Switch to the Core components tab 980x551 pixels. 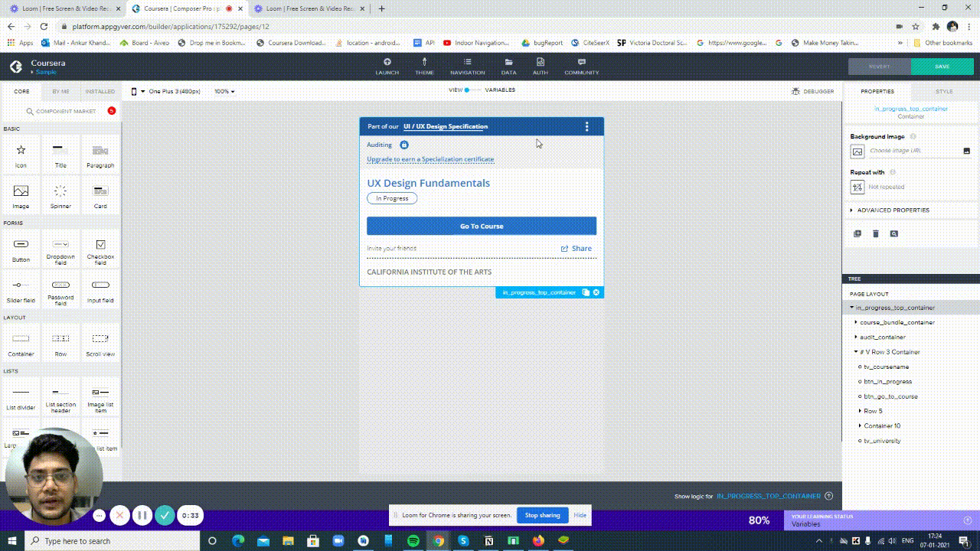21,91
